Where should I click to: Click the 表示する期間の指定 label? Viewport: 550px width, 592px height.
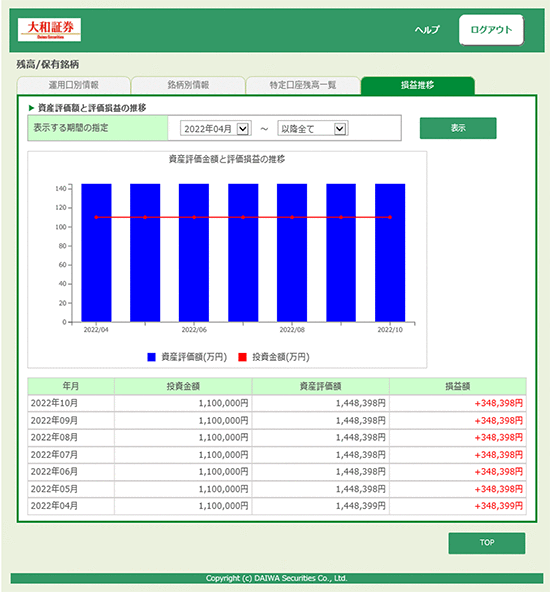click(x=71, y=128)
